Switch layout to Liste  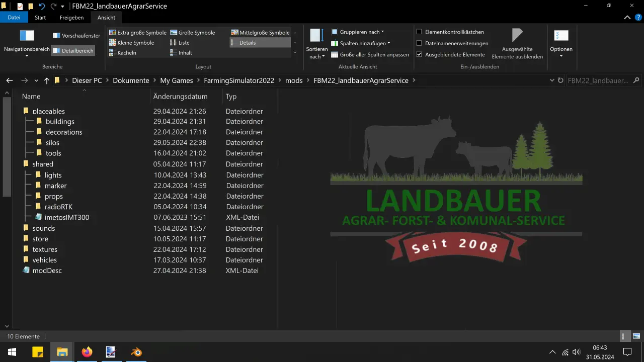pos(180,43)
